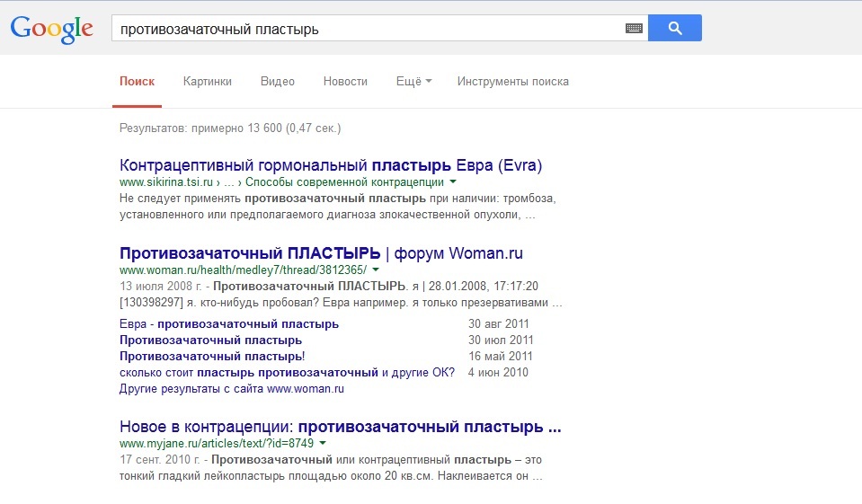The height and width of the screenshot is (504, 862).
Task: Click the www.myjane.ru/articles green URL
Action: tap(217, 443)
